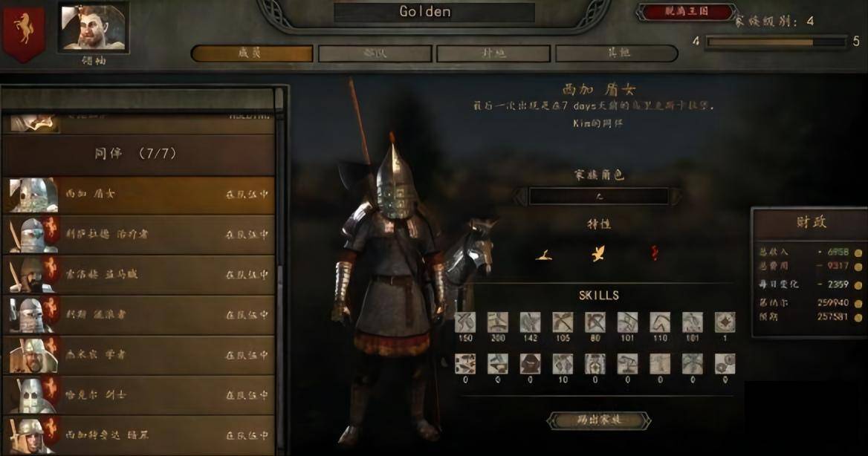Select the Riding skill icon valued 110
The image size is (868, 456).
[660, 322]
